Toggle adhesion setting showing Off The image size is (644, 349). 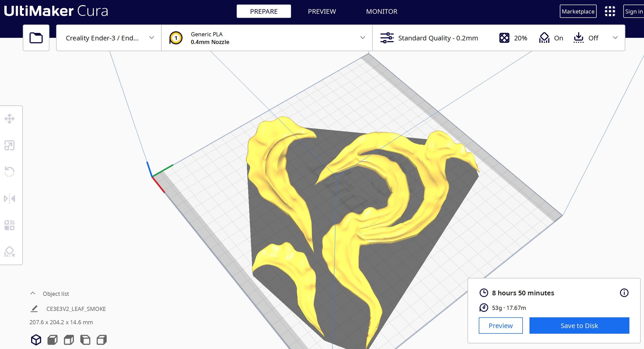[x=586, y=38]
